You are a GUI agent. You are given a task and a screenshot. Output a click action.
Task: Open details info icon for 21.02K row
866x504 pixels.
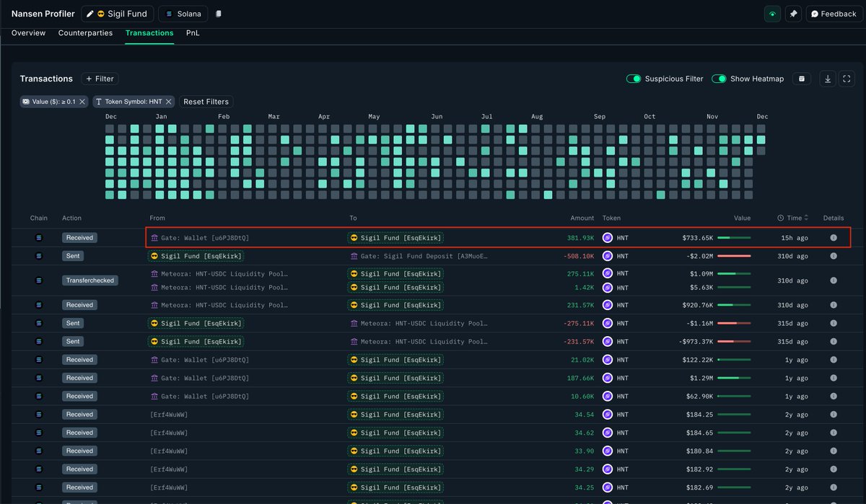[x=834, y=360]
